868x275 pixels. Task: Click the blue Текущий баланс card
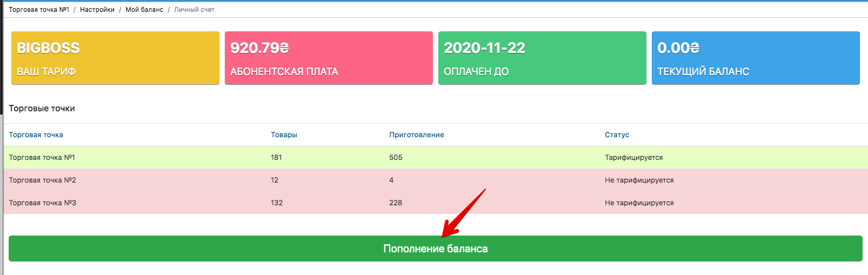point(756,58)
